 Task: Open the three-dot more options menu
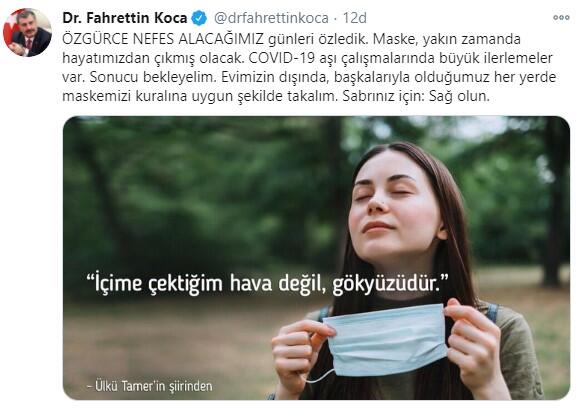561,18
